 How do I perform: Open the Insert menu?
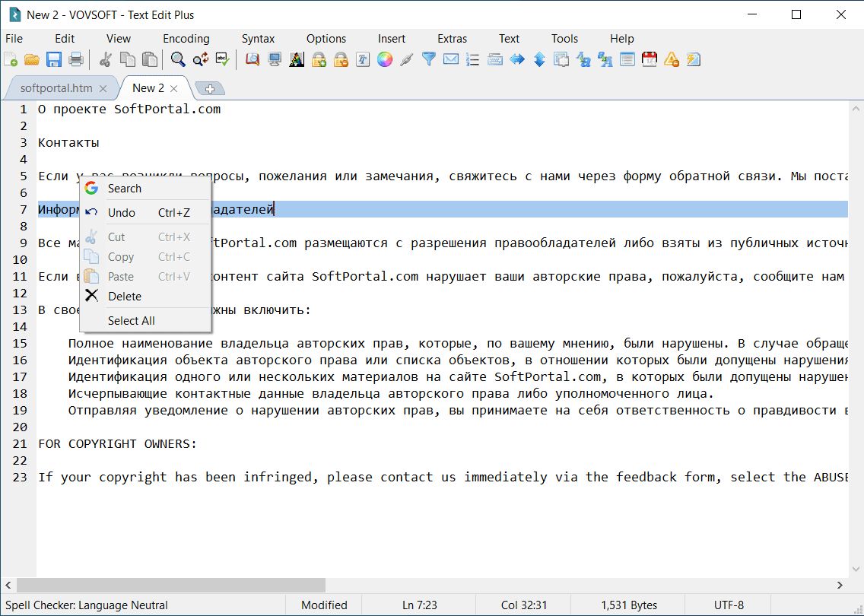click(391, 39)
